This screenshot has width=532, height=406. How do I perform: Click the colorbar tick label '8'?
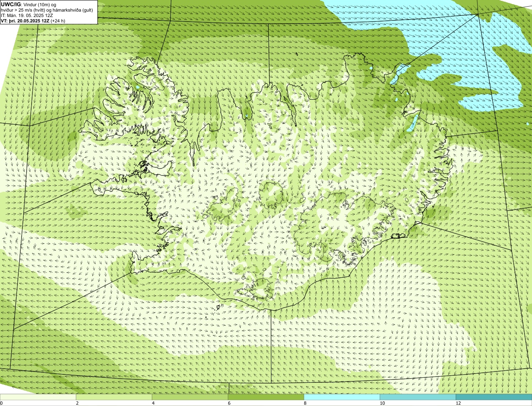pyautogui.click(x=305, y=403)
